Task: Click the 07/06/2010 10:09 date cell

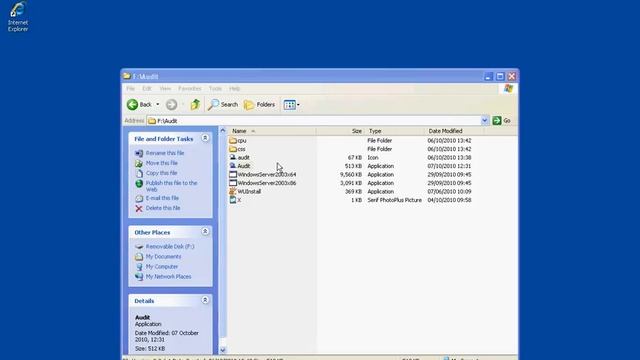Action: [x=449, y=191]
